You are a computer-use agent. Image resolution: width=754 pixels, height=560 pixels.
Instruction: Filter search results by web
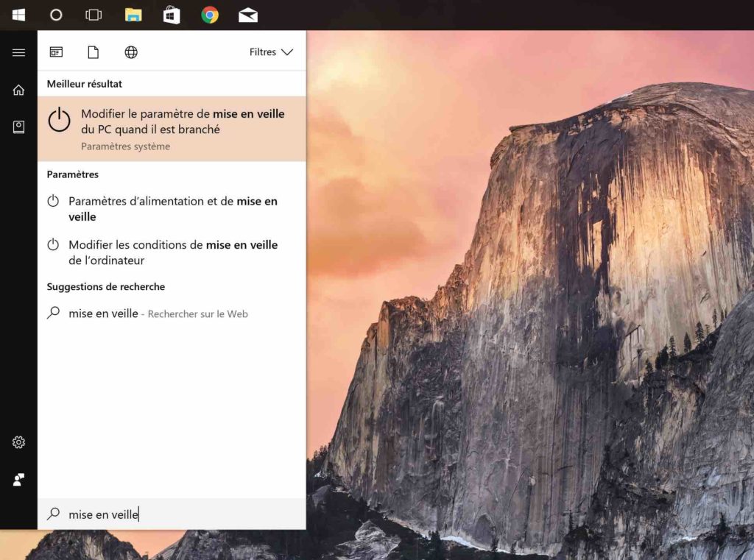131,52
